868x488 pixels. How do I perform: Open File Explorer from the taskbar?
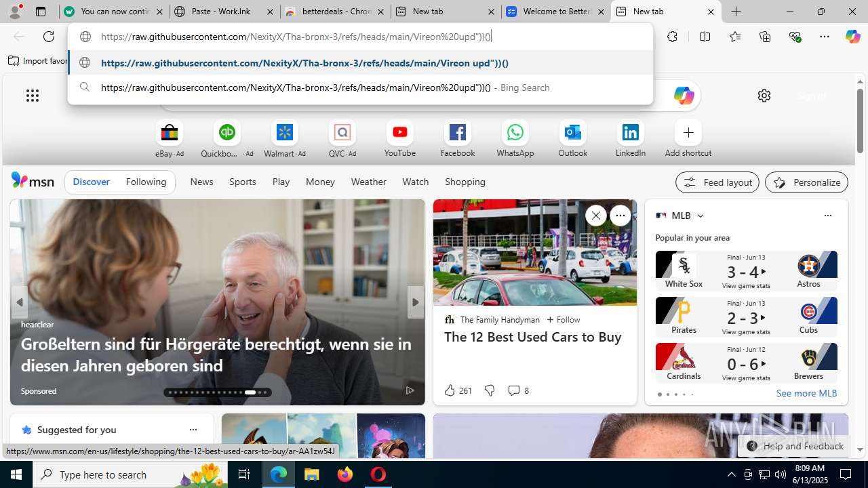(x=312, y=474)
